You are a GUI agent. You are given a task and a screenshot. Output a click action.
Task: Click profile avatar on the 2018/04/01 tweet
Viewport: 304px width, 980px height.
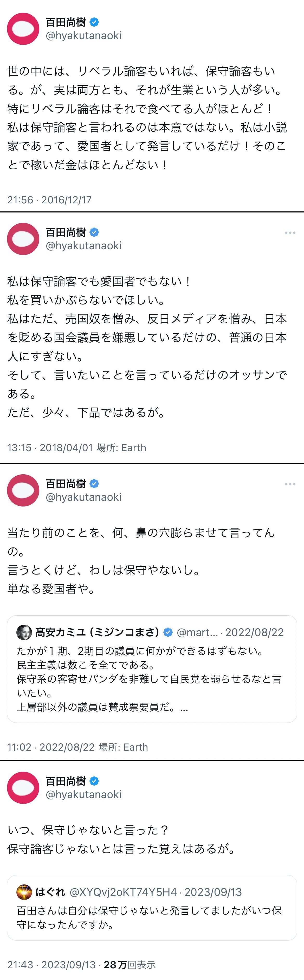23,239
